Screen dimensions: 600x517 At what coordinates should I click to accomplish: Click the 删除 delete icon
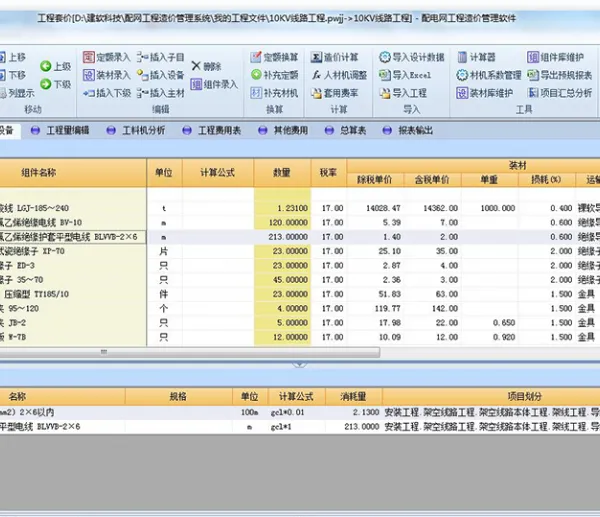(x=196, y=66)
